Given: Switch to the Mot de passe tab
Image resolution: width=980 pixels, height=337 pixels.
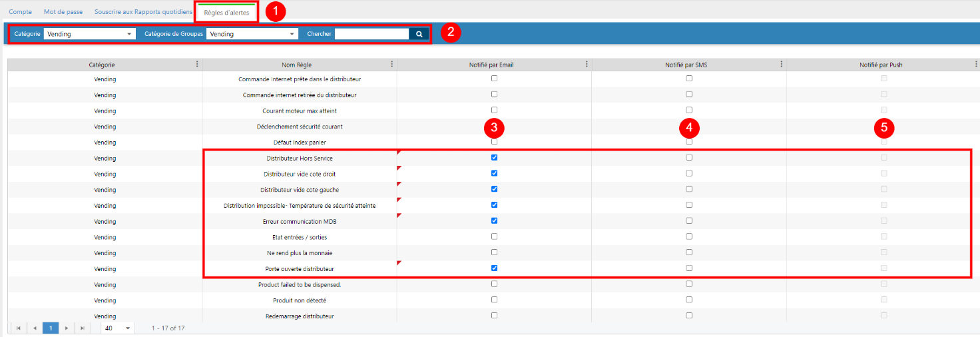Looking at the screenshot, I should coord(63,12).
